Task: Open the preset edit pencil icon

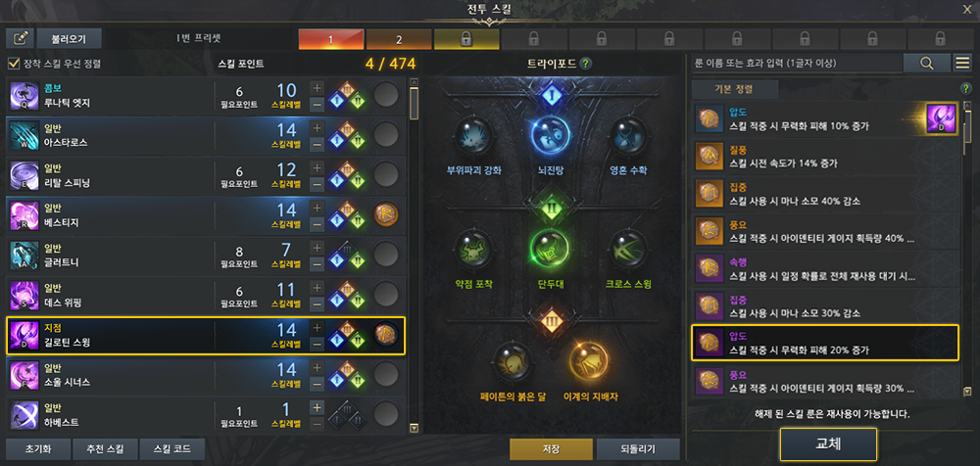Action: point(20,39)
